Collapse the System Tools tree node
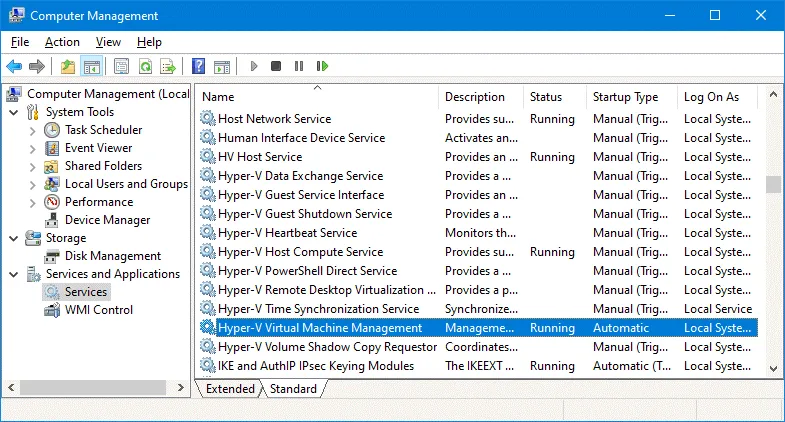The image size is (785, 422). (14, 112)
